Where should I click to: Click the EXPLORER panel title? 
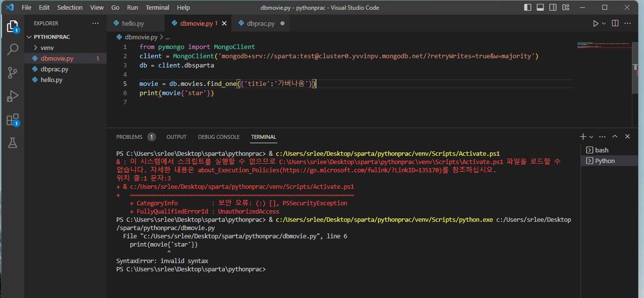(x=46, y=23)
